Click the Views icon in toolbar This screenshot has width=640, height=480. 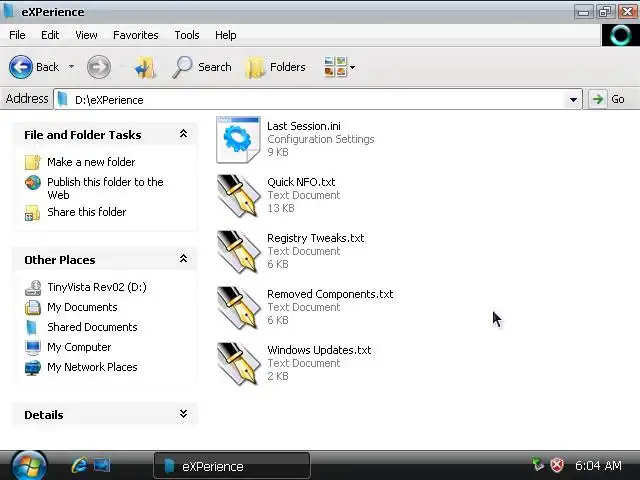click(x=335, y=67)
